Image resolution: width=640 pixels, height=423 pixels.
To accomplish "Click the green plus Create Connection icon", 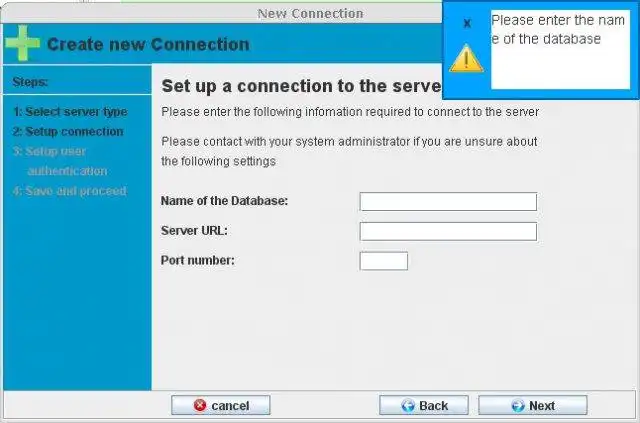I will (23, 43).
